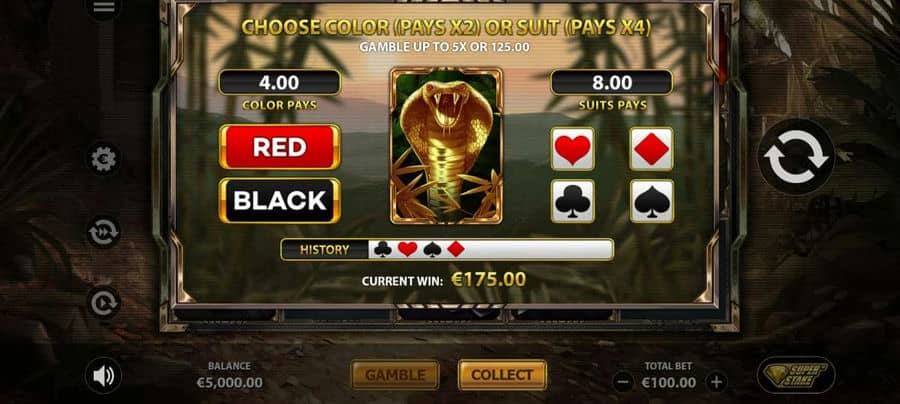Mute the game sound
Image resolution: width=900 pixels, height=404 pixels.
pyautogui.click(x=103, y=376)
